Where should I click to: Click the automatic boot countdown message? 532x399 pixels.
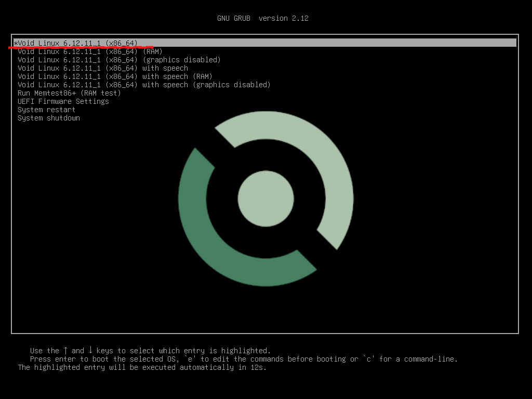point(142,367)
